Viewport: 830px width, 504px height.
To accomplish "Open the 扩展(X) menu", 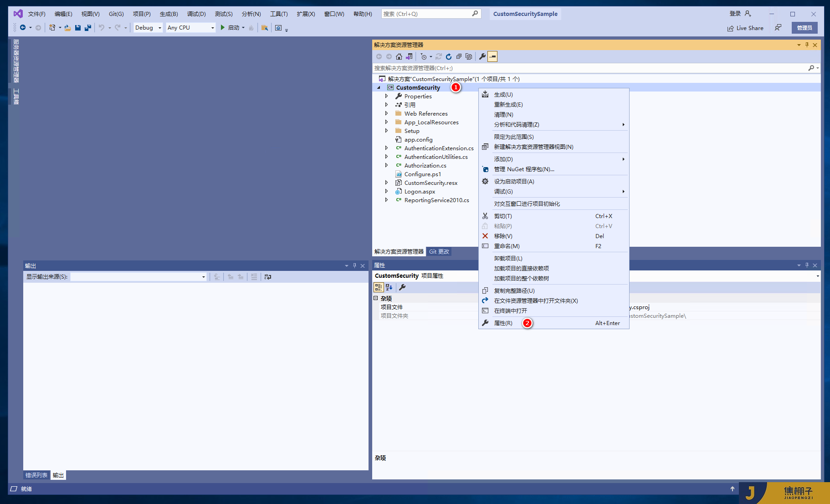I will pos(306,14).
